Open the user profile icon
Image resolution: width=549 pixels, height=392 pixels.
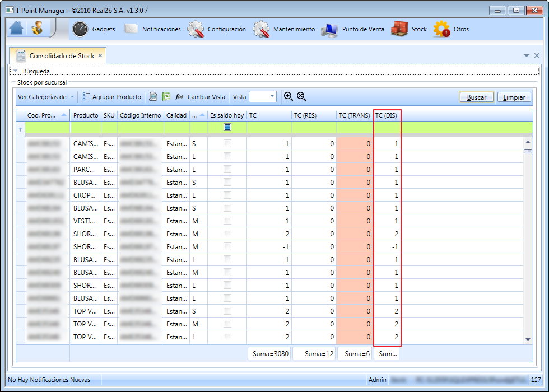[x=37, y=28]
